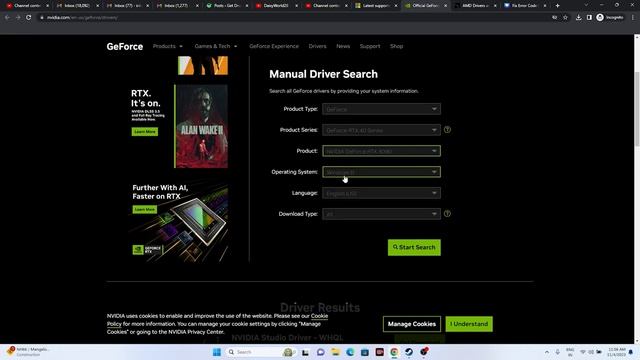Open Operating System dropdown

[381, 172]
